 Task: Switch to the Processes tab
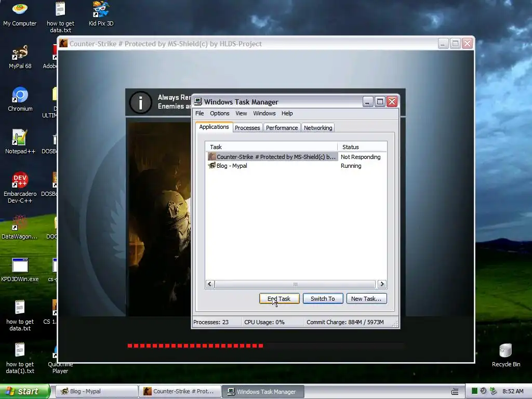247,128
